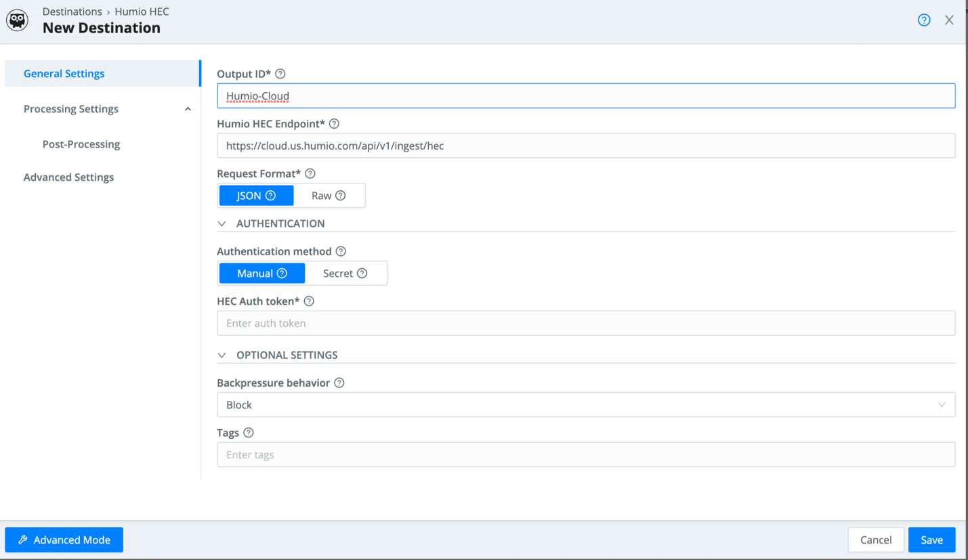Click the Backpressure behavior help icon
Viewport: 968px width, 560px height.
coord(339,383)
